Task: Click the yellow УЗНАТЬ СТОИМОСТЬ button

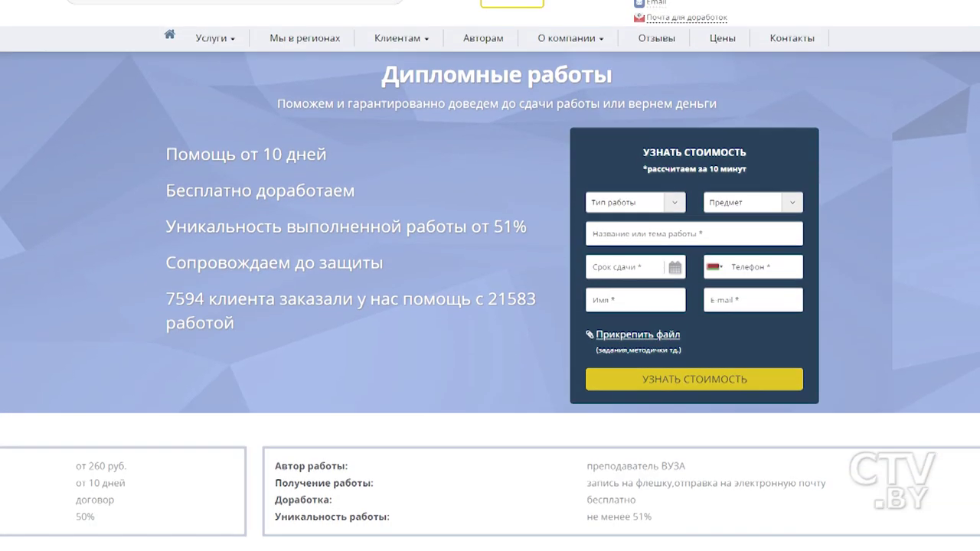Action: tap(694, 379)
